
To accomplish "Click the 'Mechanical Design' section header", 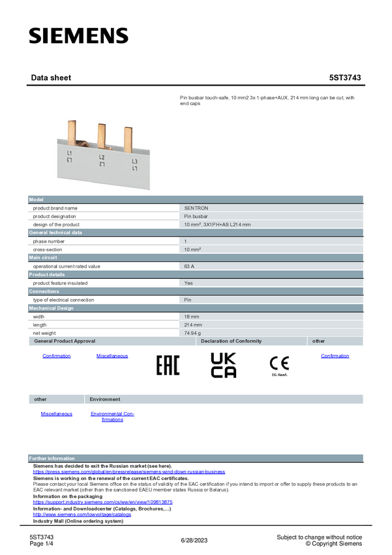I will 196,308.
